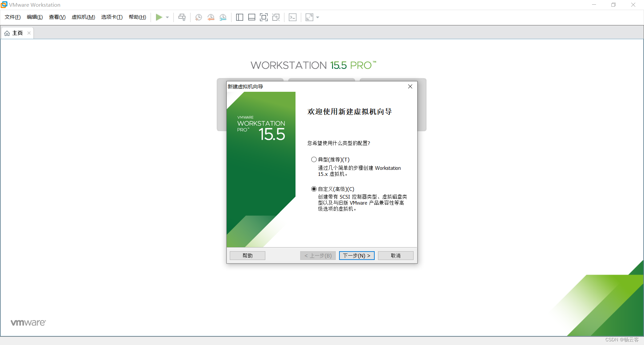Select the 典型(推荐) radio option
The width and height of the screenshot is (644, 345).
point(314,159)
